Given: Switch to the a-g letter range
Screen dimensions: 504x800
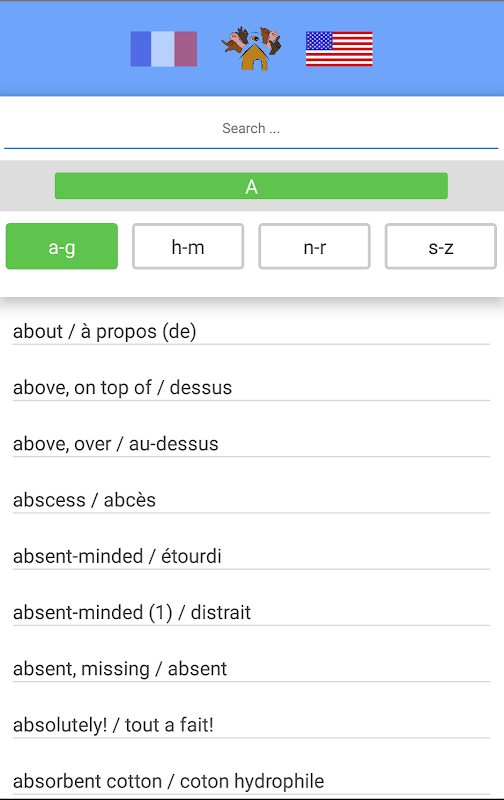Looking at the screenshot, I should pos(62,246).
